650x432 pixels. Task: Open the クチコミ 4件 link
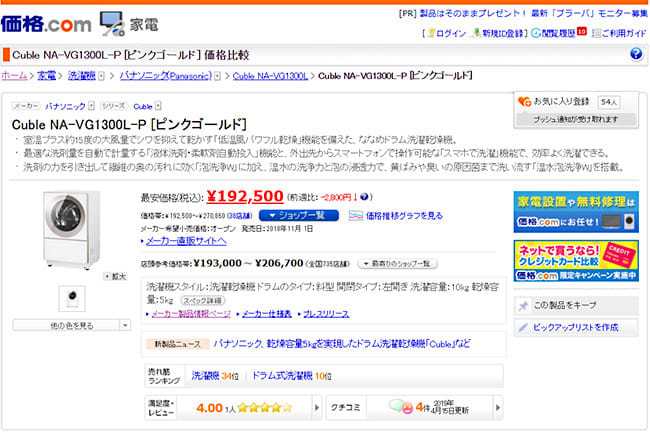429,408
